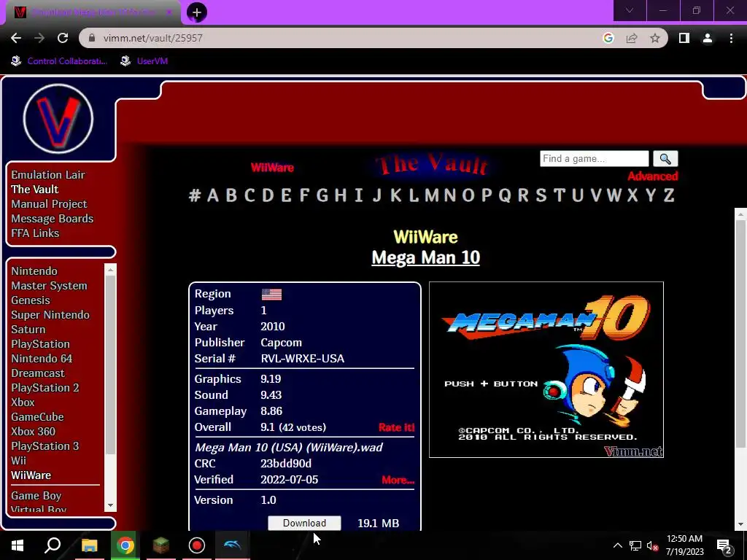Viewport: 747px width, 560px height.
Task: Open Manual Project in sidebar
Action: click(x=49, y=204)
